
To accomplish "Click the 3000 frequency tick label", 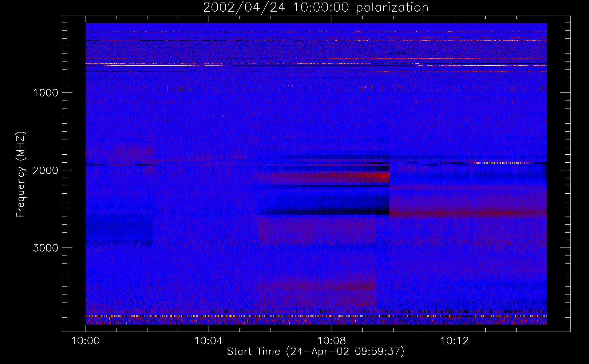I will coord(46,248).
